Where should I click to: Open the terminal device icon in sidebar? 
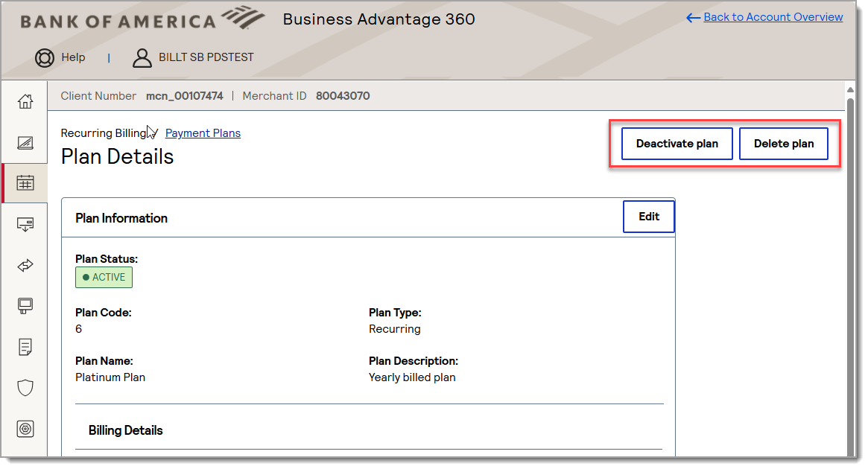pyautogui.click(x=25, y=306)
